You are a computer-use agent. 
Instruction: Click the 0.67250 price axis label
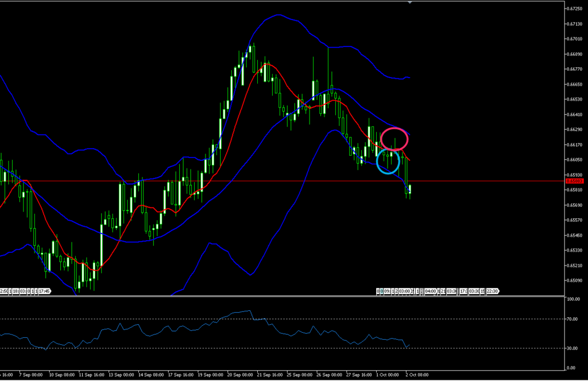coord(575,9)
